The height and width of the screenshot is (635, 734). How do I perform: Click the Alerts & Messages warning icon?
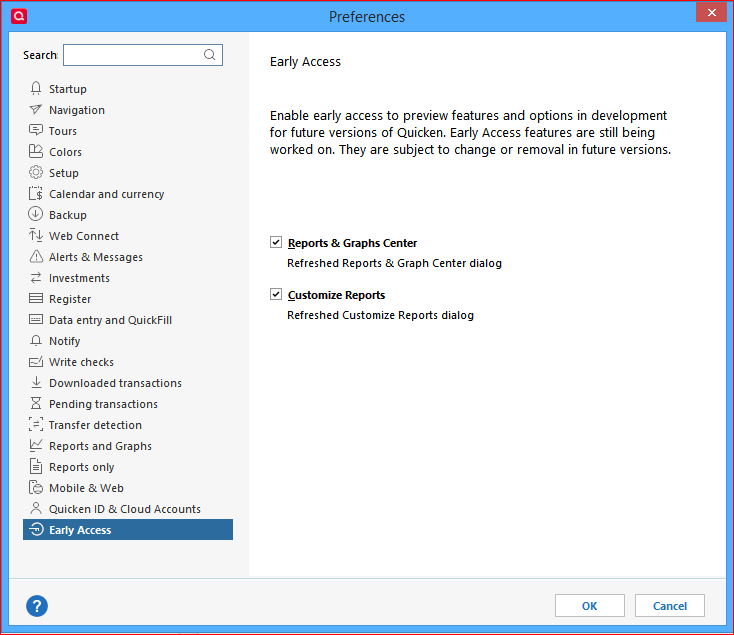(x=36, y=256)
